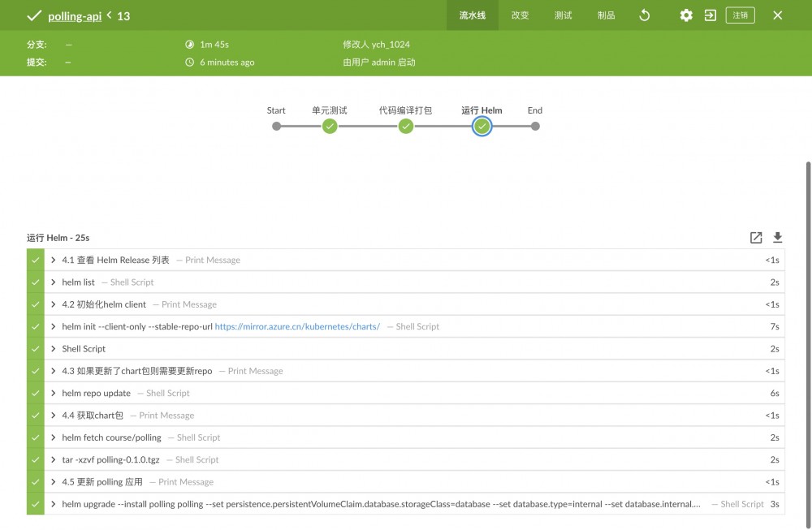Click the Start node on pipeline graph

tap(276, 126)
